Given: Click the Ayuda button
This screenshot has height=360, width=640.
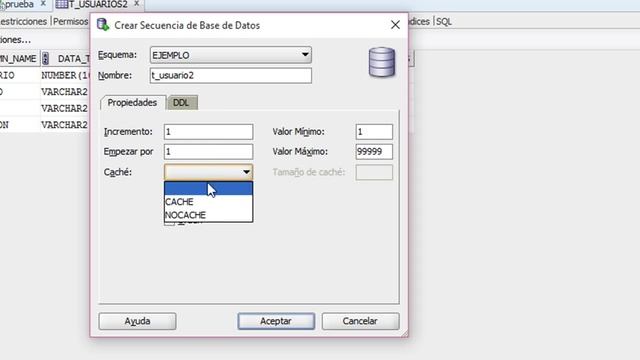Looking at the screenshot, I should pos(137,321).
